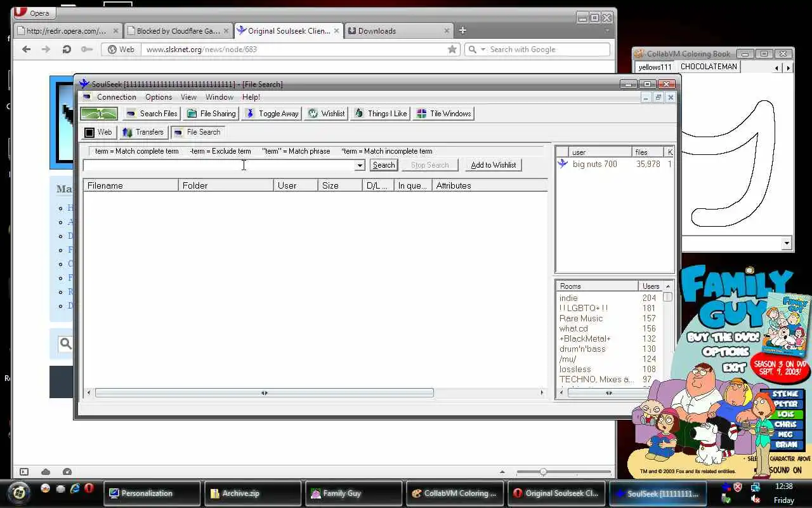The image size is (812, 508).
Task: Open the View menu in SoulSeek
Action: [x=188, y=97]
